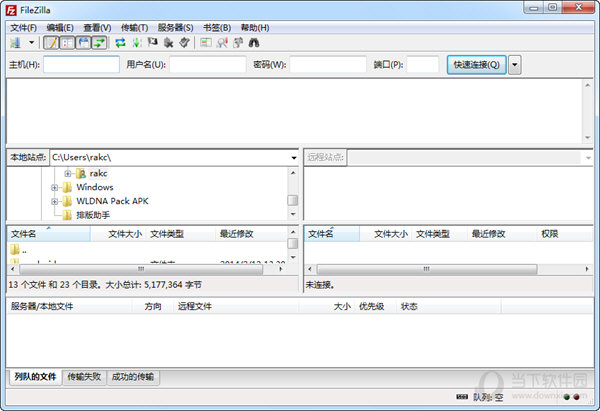Open the 文件(F) menu
The image size is (600, 411).
tap(23, 28)
